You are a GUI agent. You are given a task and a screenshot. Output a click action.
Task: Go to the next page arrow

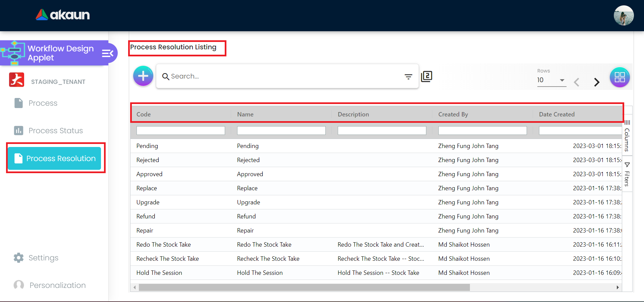[596, 82]
